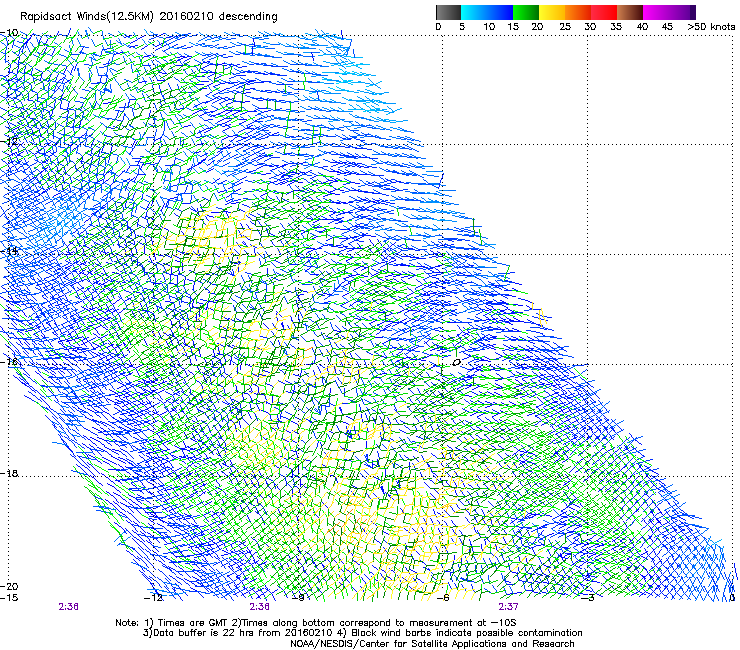Click the '30' legend scale label
This screenshot has height=650, width=740.
click(590, 27)
